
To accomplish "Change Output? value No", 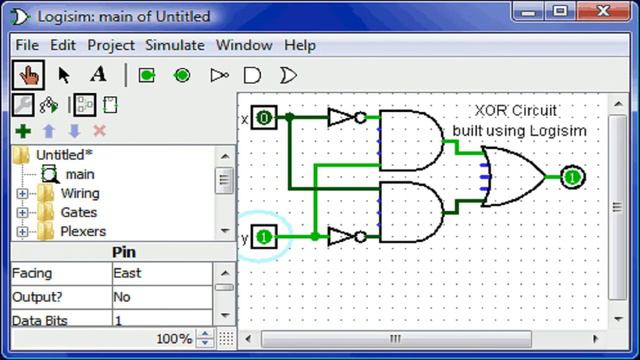I will (162, 297).
